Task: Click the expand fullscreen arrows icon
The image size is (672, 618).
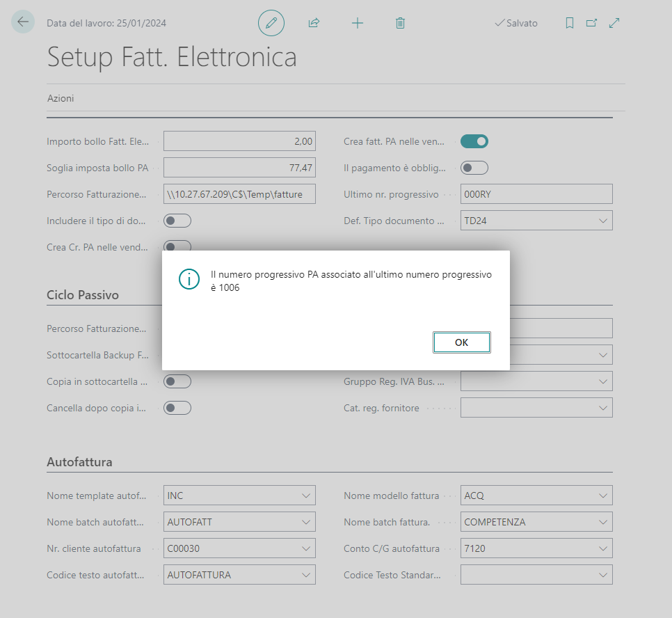Action: click(x=614, y=23)
